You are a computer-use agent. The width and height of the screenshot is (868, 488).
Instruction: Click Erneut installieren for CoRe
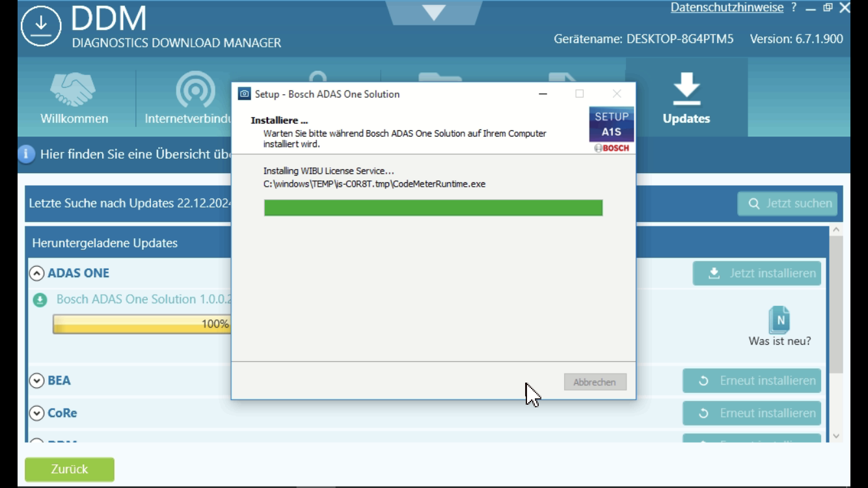click(x=752, y=413)
